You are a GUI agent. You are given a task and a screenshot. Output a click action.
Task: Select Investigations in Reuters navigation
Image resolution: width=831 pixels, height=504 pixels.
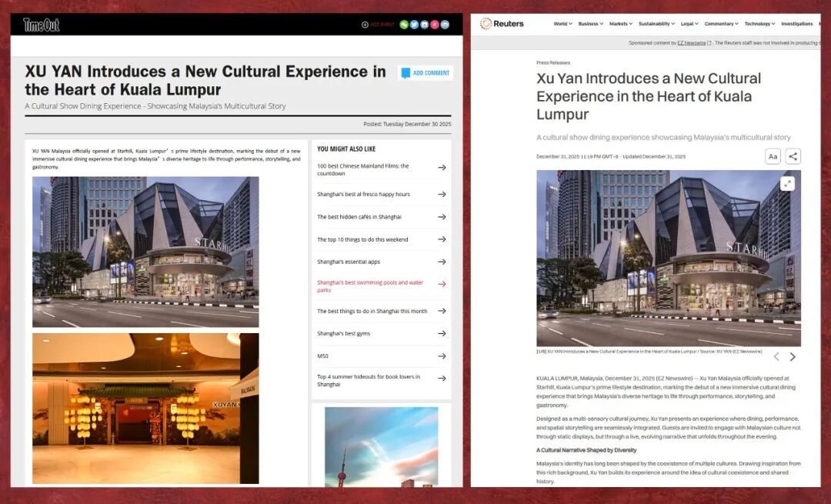pyautogui.click(x=796, y=24)
